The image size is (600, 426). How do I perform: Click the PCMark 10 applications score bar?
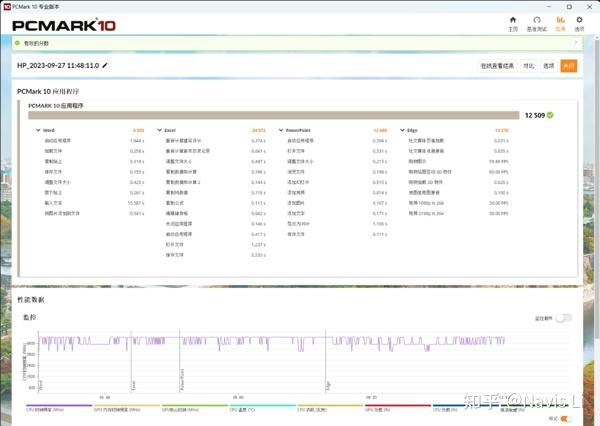pos(274,115)
